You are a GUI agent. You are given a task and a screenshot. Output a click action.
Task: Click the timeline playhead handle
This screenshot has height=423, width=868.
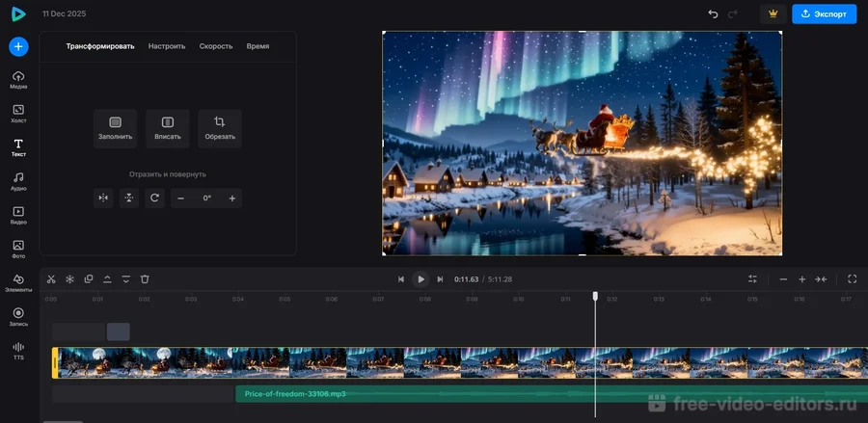[x=596, y=296]
